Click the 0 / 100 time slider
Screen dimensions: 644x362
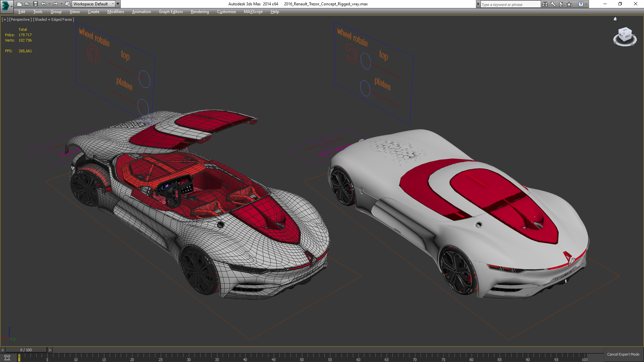click(26, 350)
